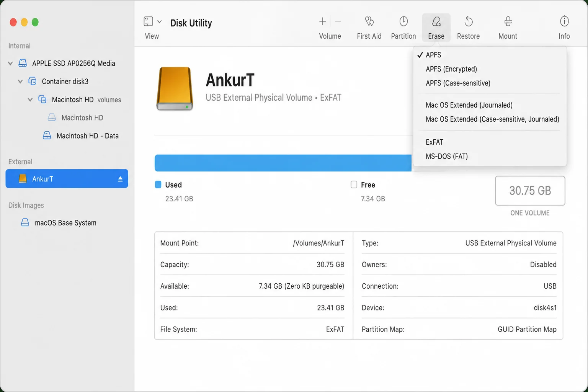Viewport: 588px width, 392px height.
Task: Click the 30.75 GB capacity box
Action: point(530,191)
